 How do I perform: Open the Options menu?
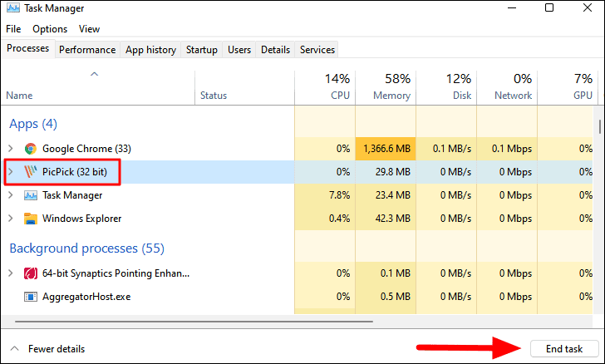[50, 29]
